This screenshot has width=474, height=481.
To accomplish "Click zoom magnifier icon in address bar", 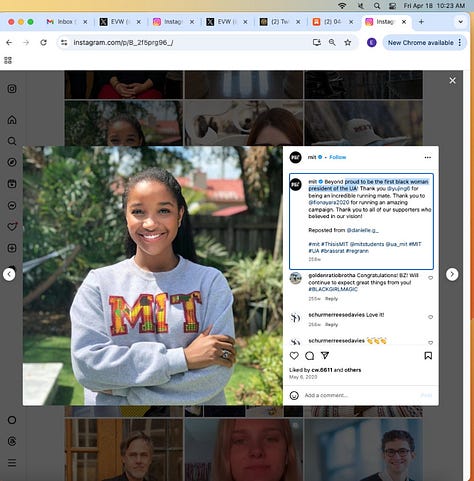I will pyautogui.click(x=332, y=42).
